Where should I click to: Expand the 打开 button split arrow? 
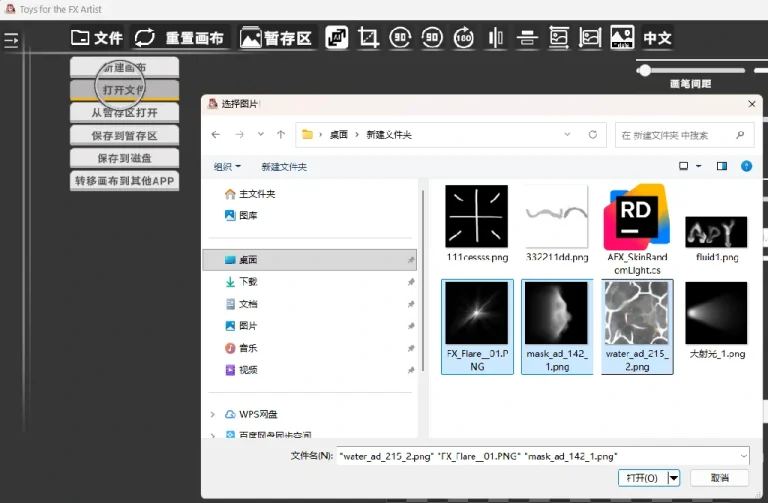[x=674, y=478]
